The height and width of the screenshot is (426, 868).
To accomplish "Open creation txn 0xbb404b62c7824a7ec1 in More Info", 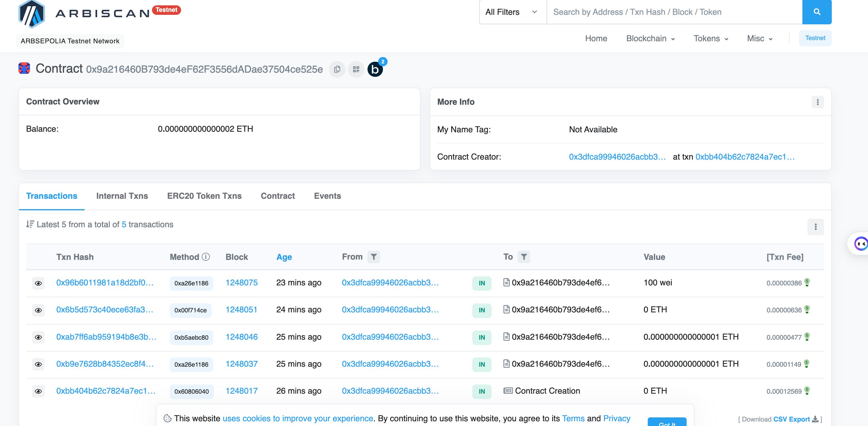I will 745,157.
